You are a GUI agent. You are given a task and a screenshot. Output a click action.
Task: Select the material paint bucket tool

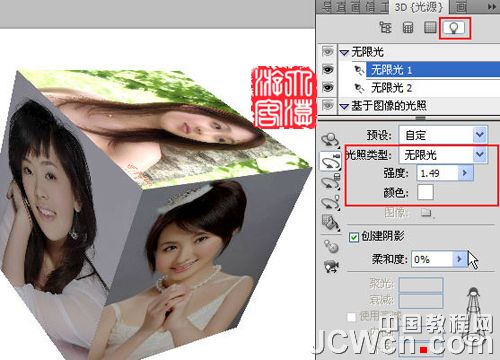pos(330,223)
